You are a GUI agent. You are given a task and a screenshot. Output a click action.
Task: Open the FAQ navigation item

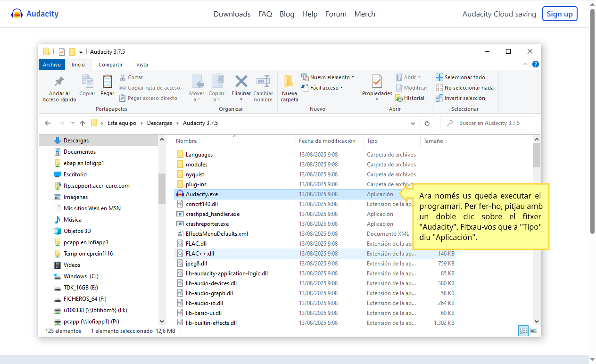(x=265, y=14)
